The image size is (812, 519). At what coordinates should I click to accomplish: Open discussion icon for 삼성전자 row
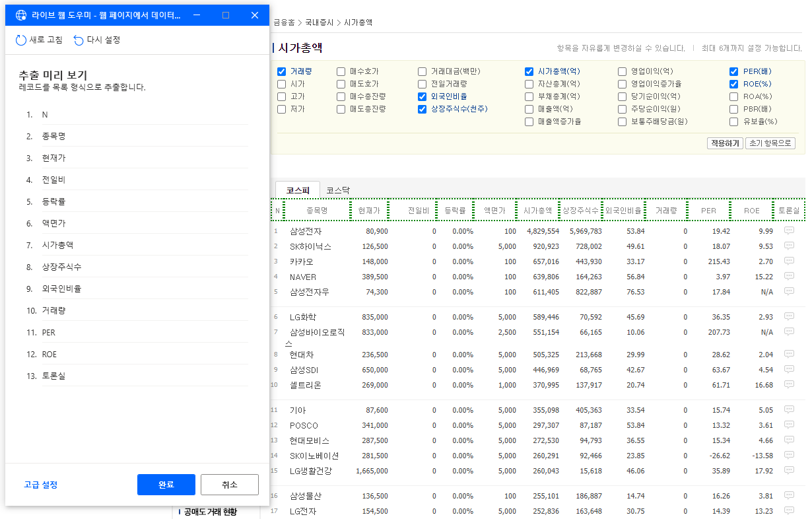789,231
